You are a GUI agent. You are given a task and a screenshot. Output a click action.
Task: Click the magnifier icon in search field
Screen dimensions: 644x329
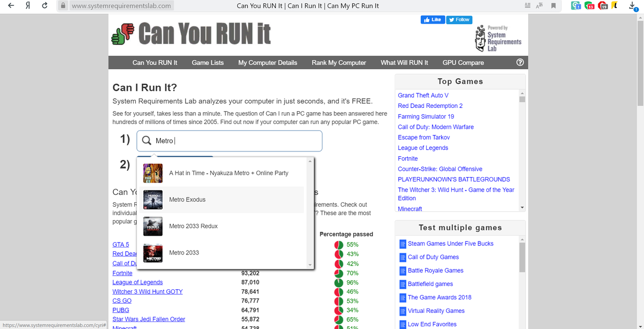pyautogui.click(x=146, y=141)
